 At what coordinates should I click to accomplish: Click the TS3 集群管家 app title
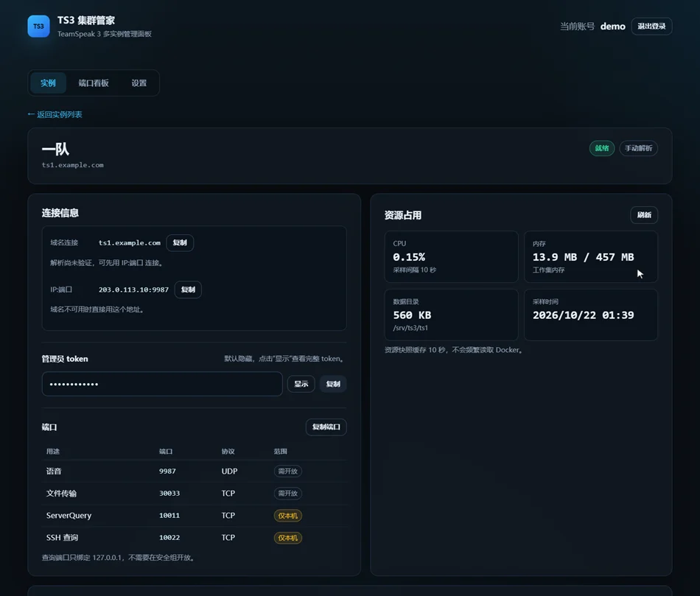[86, 21]
